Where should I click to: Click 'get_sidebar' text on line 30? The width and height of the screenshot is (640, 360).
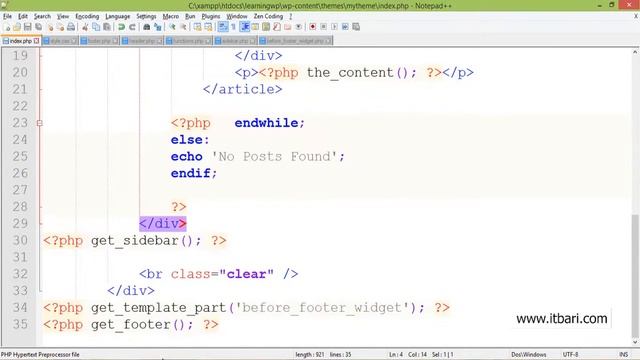[x=135, y=241]
